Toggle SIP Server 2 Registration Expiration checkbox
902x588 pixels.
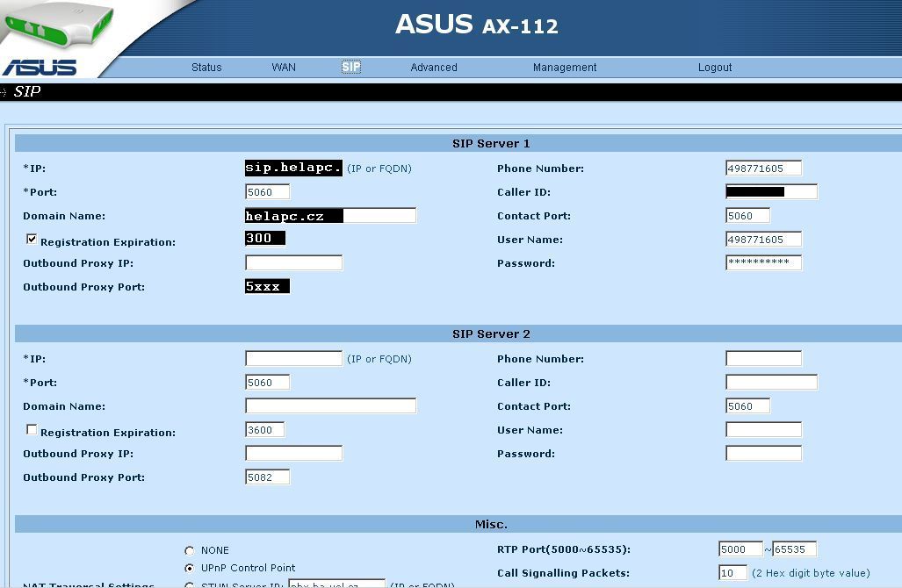pos(32,429)
